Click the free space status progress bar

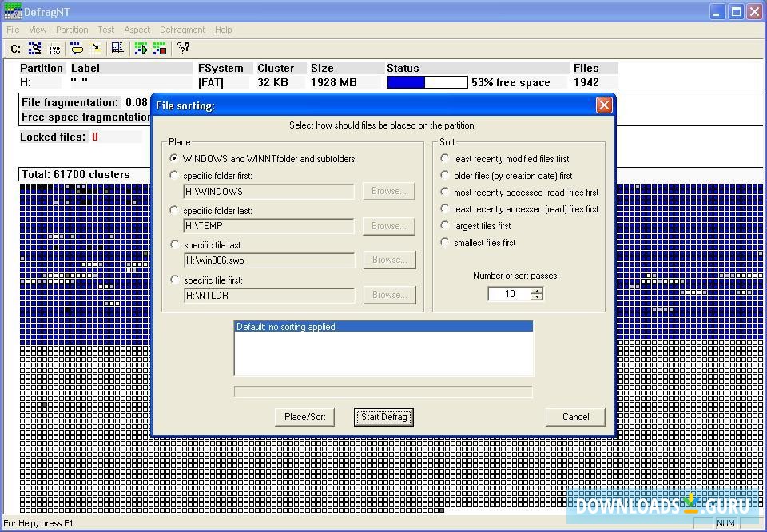427,82
